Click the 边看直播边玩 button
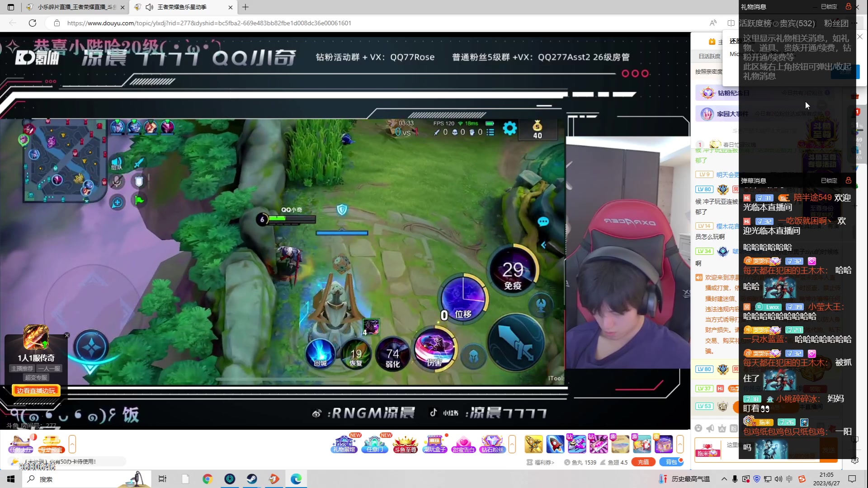The image size is (868, 488). (36, 391)
